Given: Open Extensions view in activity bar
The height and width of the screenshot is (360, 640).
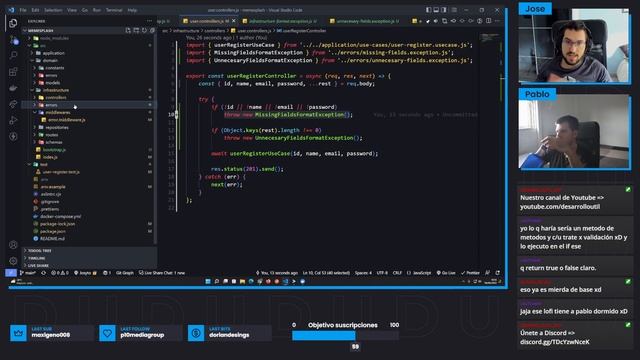Looking at the screenshot, I should [13, 72].
